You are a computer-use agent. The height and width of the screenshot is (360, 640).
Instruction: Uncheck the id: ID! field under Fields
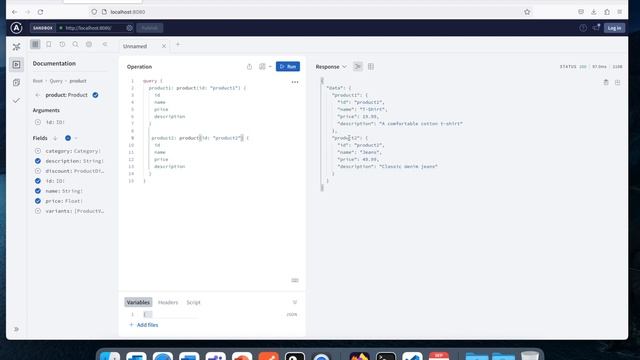(38, 181)
